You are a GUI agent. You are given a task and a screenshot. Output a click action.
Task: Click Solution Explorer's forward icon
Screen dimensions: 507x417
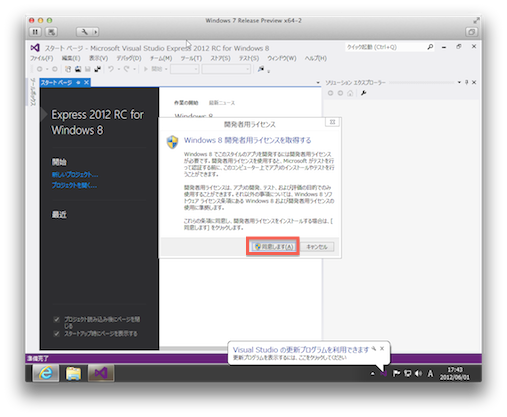pos(340,93)
